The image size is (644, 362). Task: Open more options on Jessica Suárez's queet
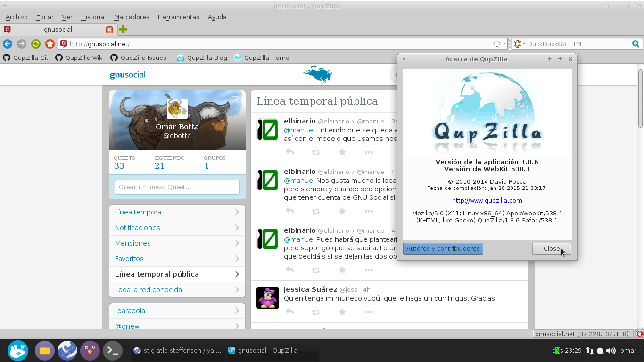coord(369,312)
